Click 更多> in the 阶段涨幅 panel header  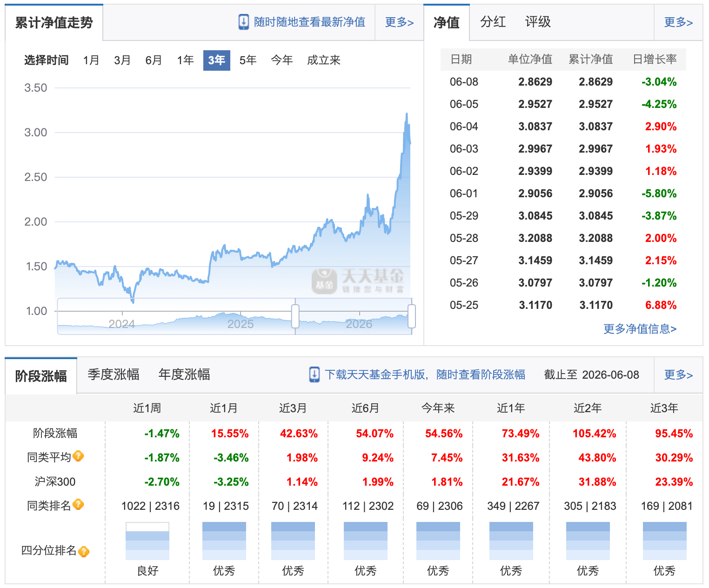678,374
